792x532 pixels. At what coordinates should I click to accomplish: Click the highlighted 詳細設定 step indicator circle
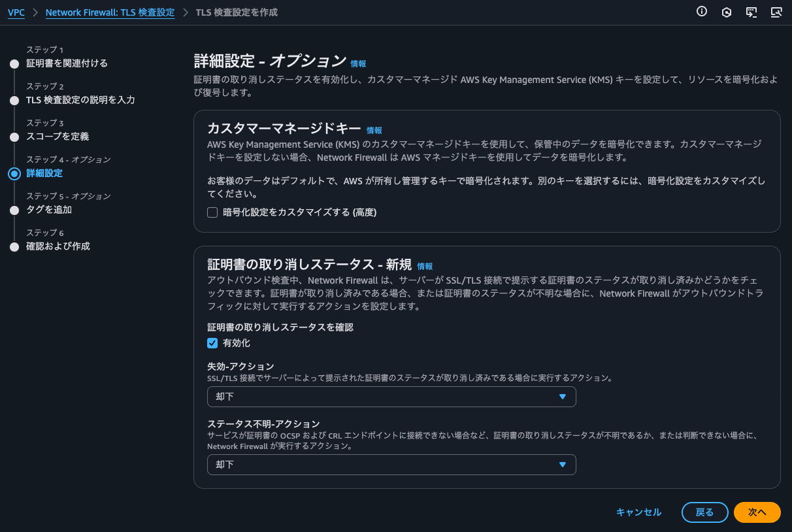click(14, 174)
